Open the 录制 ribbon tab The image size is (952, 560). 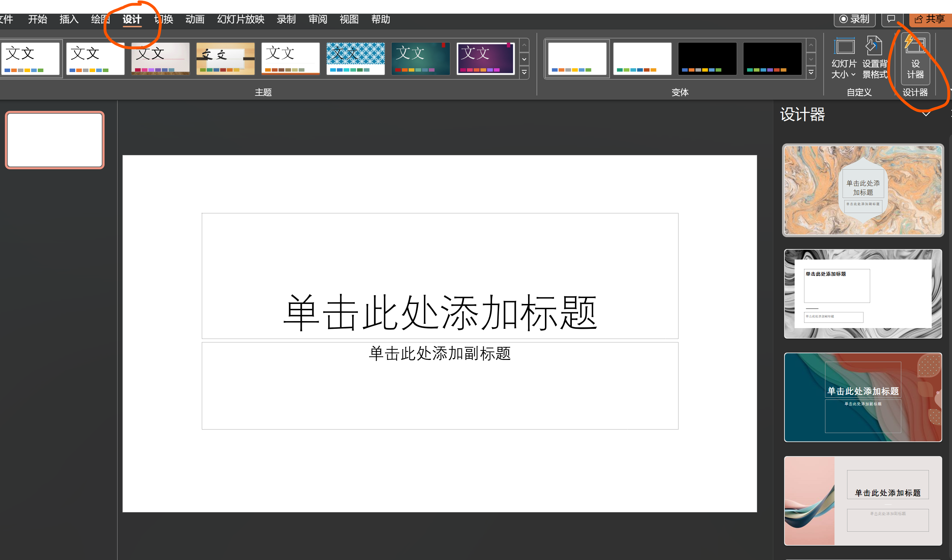pyautogui.click(x=286, y=19)
